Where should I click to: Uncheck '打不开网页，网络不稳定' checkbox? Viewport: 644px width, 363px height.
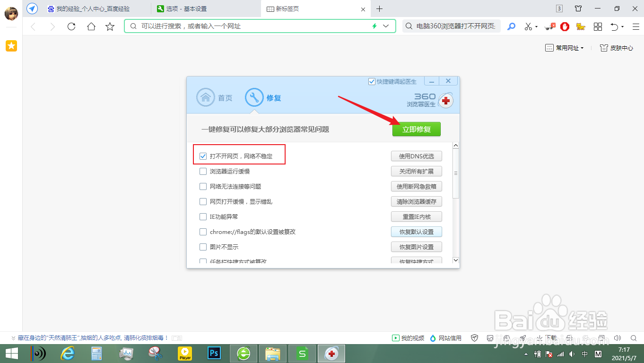click(203, 156)
